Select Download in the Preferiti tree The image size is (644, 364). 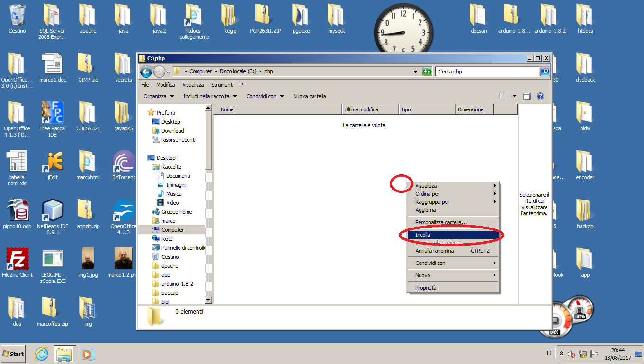pyautogui.click(x=172, y=131)
